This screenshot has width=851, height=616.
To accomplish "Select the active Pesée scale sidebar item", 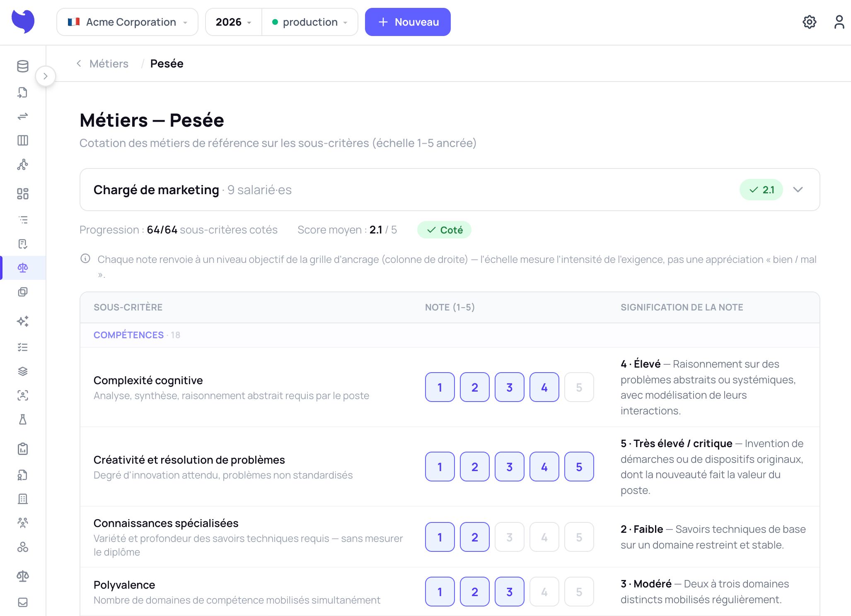I will pyautogui.click(x=23, y=268).
